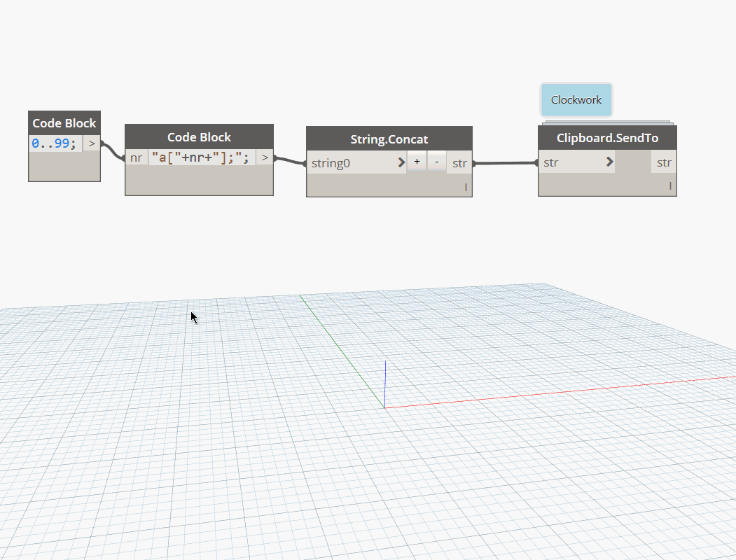Viewport: 736px width, 560px height.
Task: Select the second Code Block header
Action: point(199,137)
